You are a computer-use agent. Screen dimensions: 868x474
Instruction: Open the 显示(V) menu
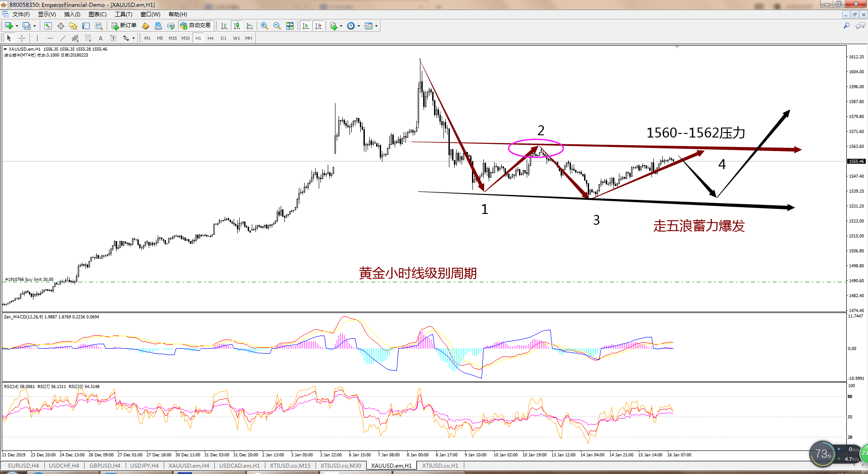click(47, 14)
